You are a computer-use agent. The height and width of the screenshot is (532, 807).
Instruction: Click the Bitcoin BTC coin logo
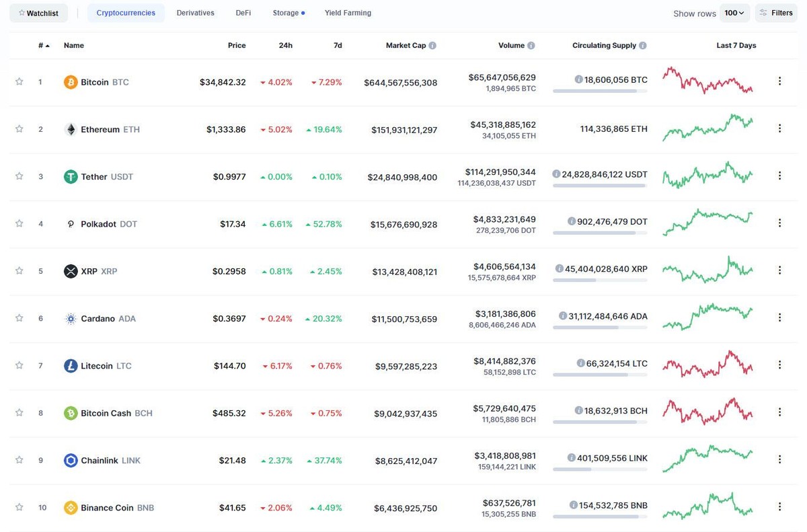pyautogui.click(x=71, y=81)
